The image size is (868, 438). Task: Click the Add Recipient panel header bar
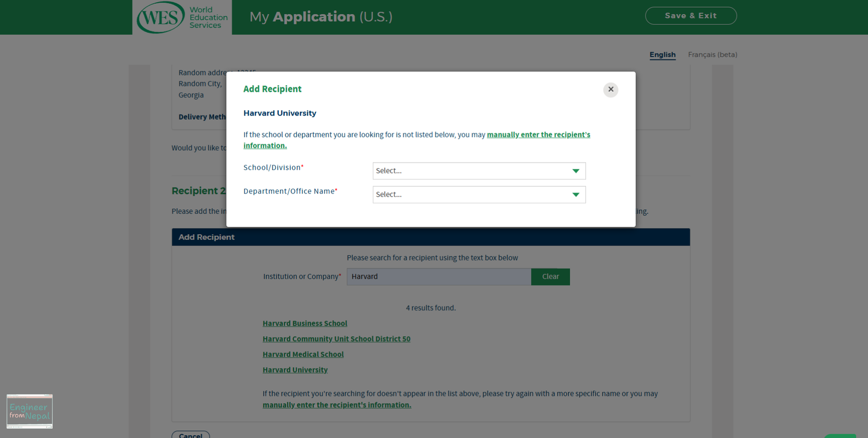coord(431,237)
